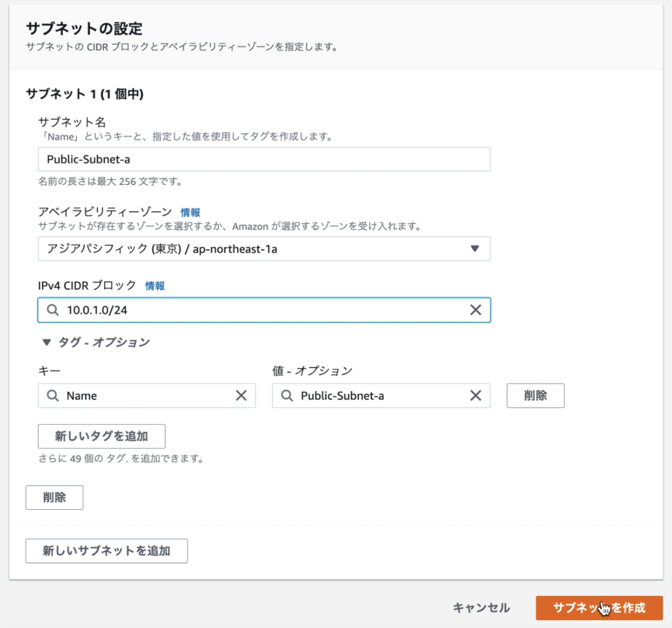This screenshot has height=628, width=672.
Task: Click search icon in tag value field
Action: click(287, 395)
